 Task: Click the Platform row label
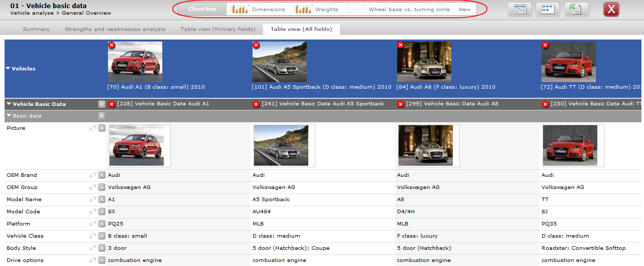coord(18,224)
